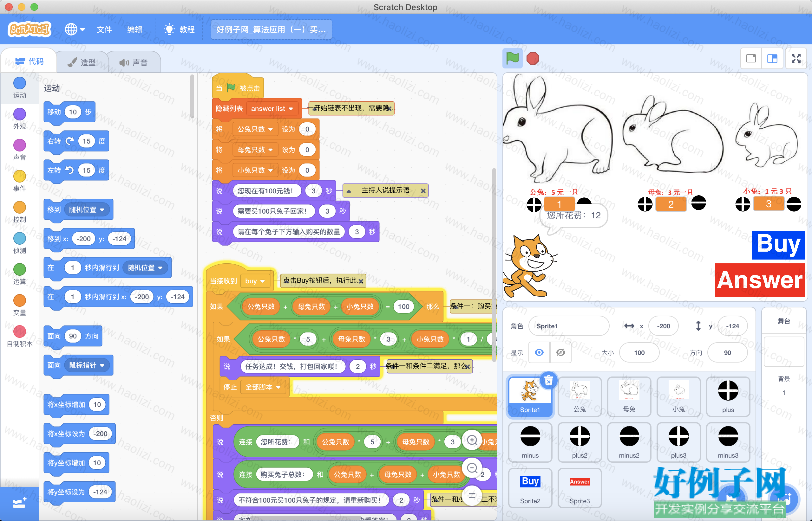Click plus icon under 公兔 on stage
The image size is (812, 521).
[534, 204]
